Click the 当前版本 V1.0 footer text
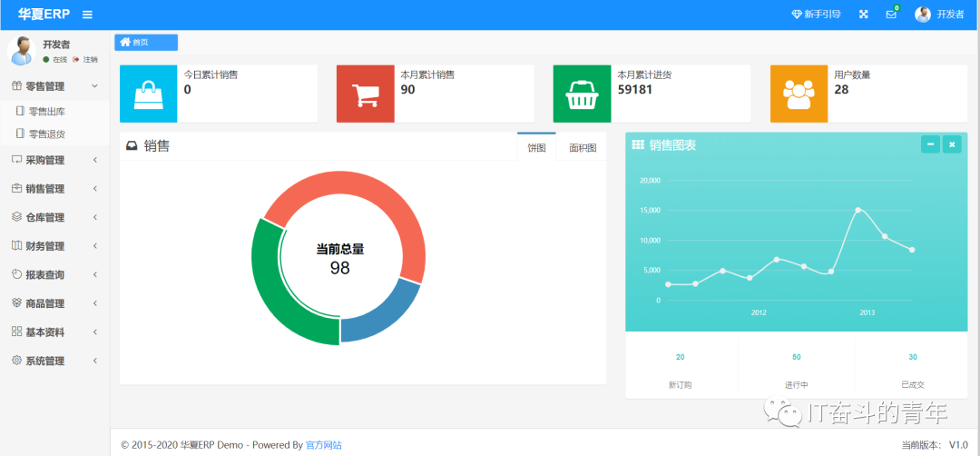Screen dimensions: 980x456 935,445
